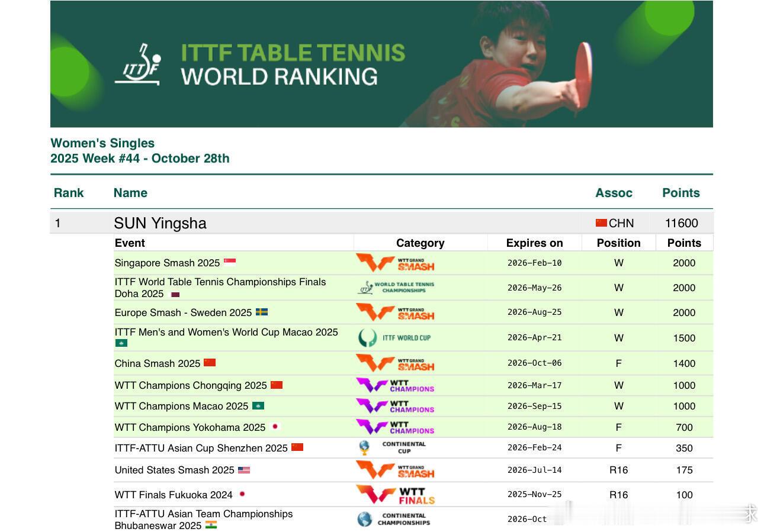Click the Event sub-table header
Viewport: 764px width, 532px height.
[x=130, y=243]
